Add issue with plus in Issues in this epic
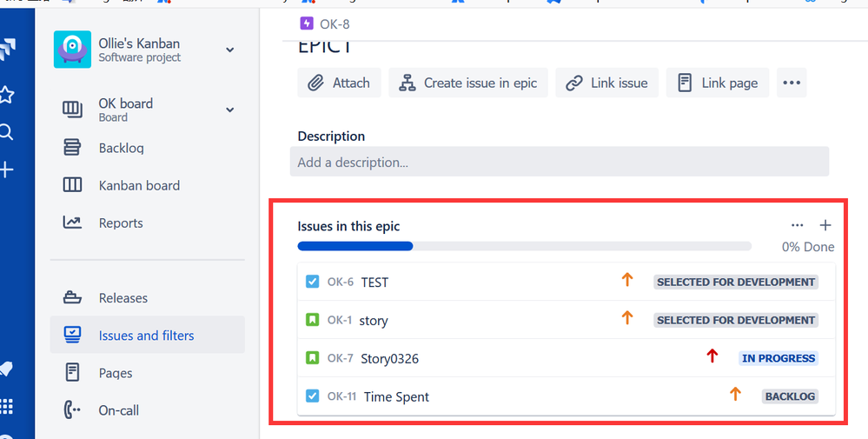The width and height of the screenshot is (868, 439). tap(825, 225)
